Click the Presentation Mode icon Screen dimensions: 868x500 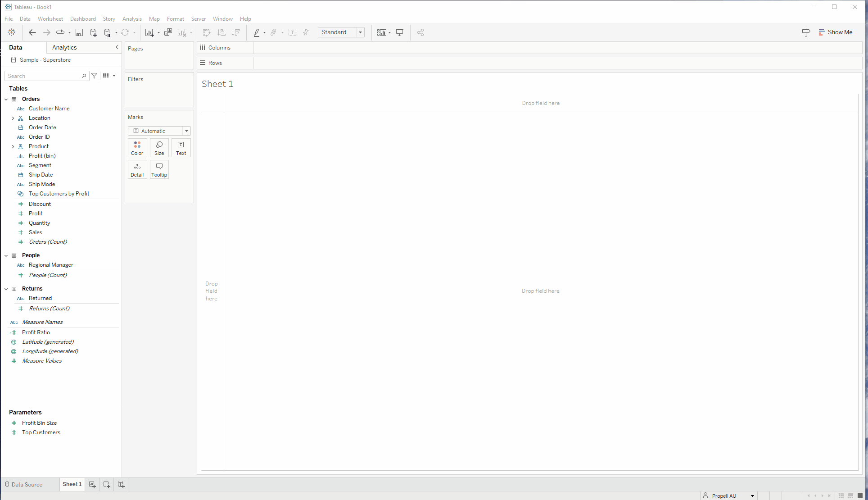[399, 32]
